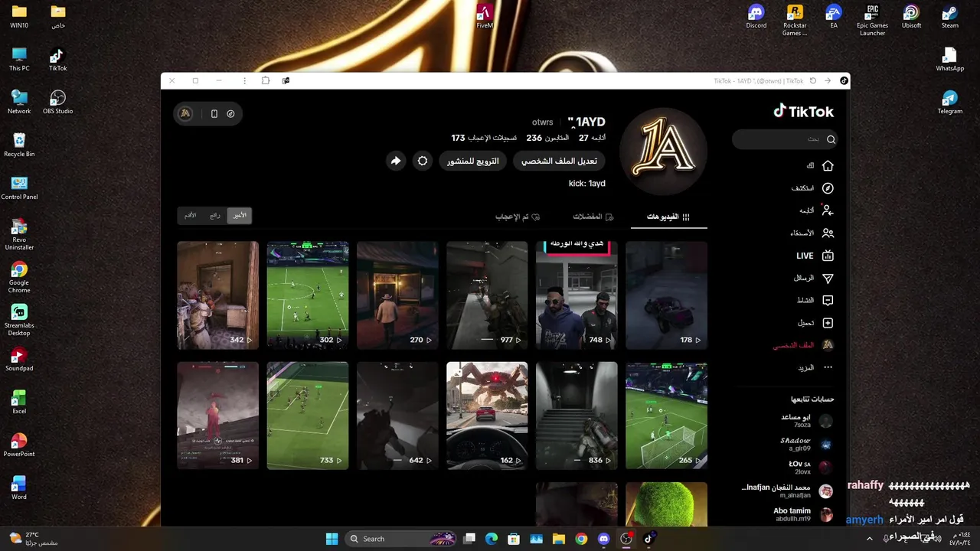This screenshot has width=980, height=551.
Task: Switch to المفضلات (Favorites) tab
Action: tap(593, 217)
